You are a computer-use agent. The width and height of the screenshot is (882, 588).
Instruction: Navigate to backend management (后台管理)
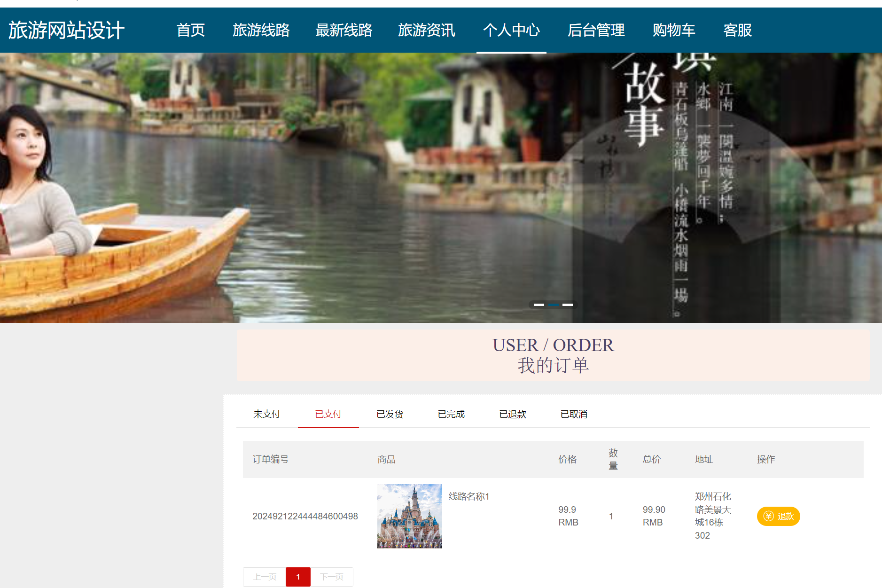[x=596, y=30]
